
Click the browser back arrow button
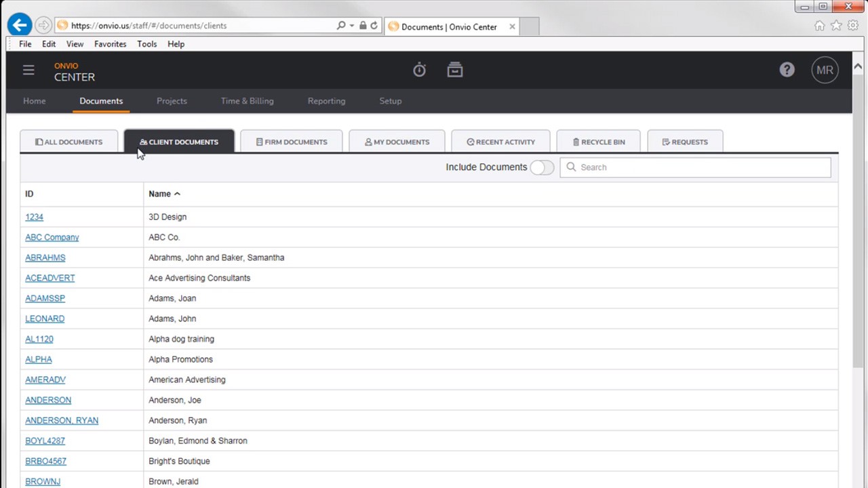(20, 26)
